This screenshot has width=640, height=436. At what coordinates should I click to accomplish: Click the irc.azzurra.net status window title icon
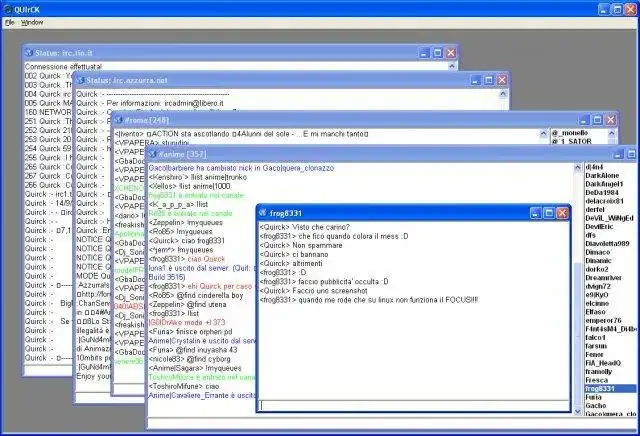[80, 80]
